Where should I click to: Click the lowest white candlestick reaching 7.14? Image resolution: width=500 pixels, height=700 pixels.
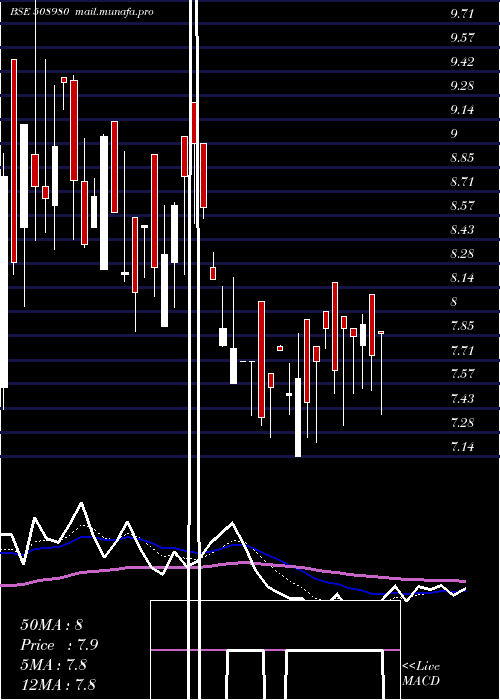coord(298,417)
